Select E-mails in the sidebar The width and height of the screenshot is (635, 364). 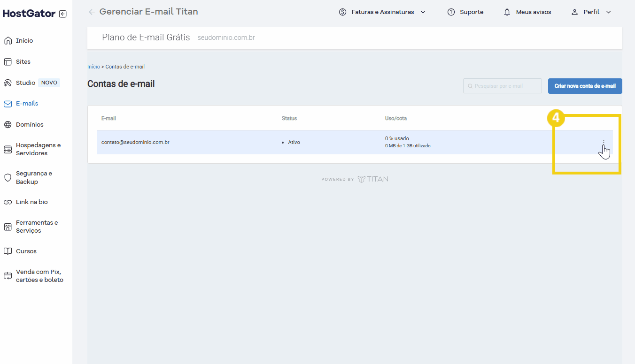pos(27,103)
